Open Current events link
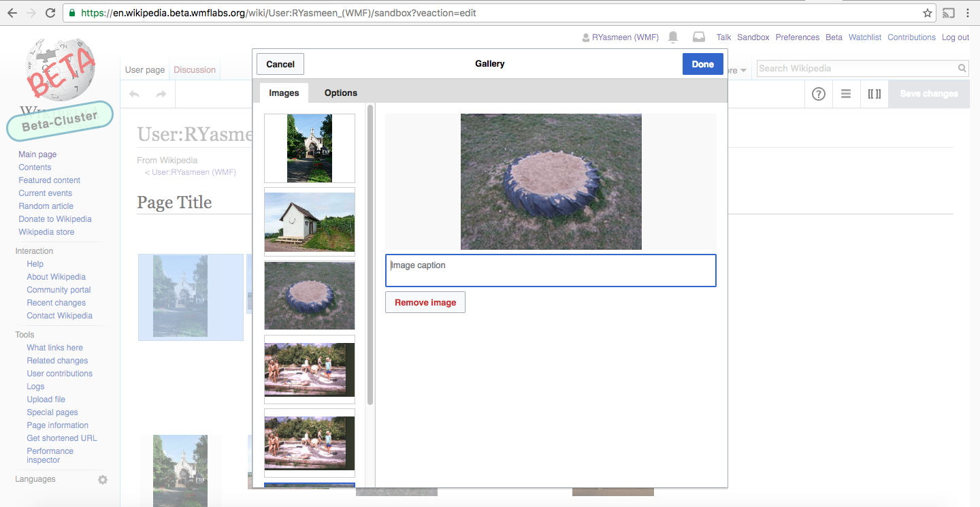 [x=46, y=193]
